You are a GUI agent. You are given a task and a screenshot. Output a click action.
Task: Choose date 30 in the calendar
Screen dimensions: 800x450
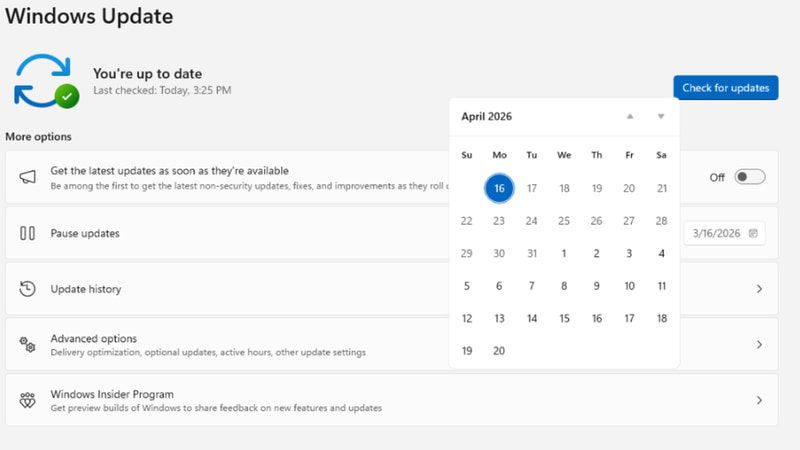499,254
